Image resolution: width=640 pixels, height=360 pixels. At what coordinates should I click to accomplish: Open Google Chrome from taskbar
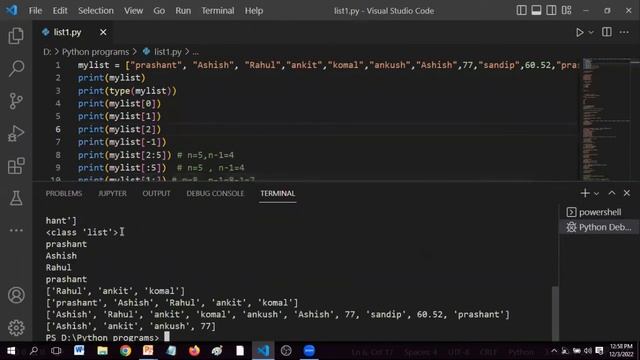pyautogui.click(x=125, y=351)
